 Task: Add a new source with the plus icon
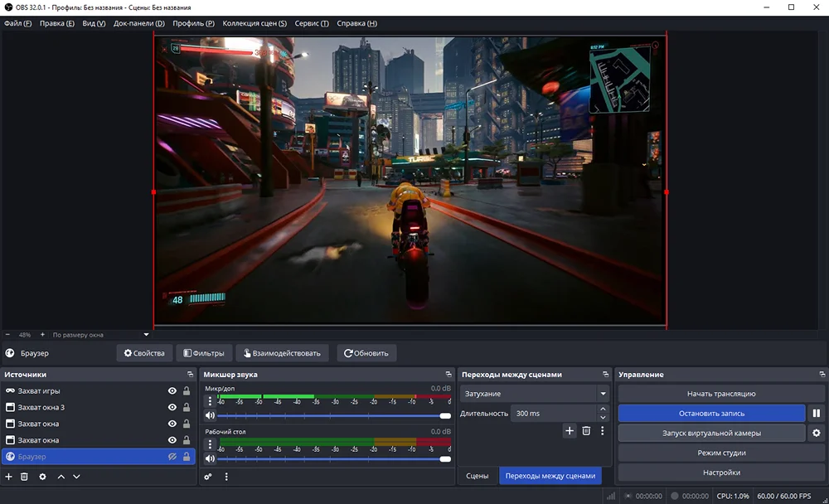[x=8, y=476]
